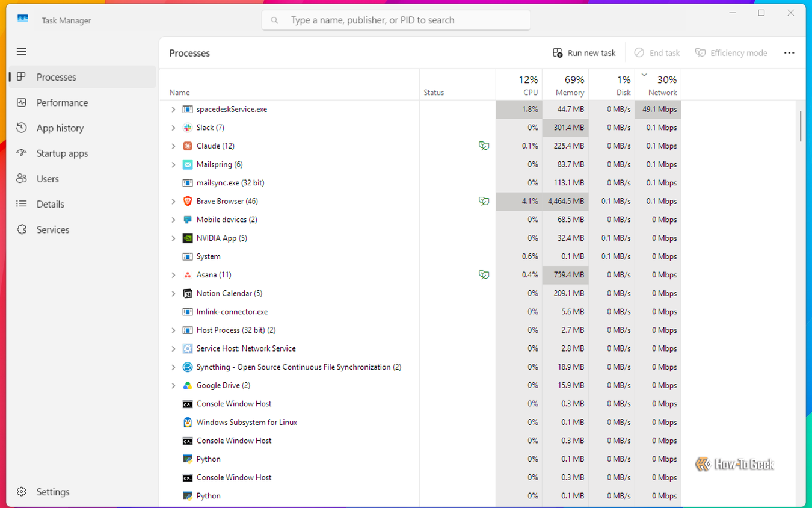Click the Mobile devices icon
Screen dimensions: 812x508
click(188, 220)
